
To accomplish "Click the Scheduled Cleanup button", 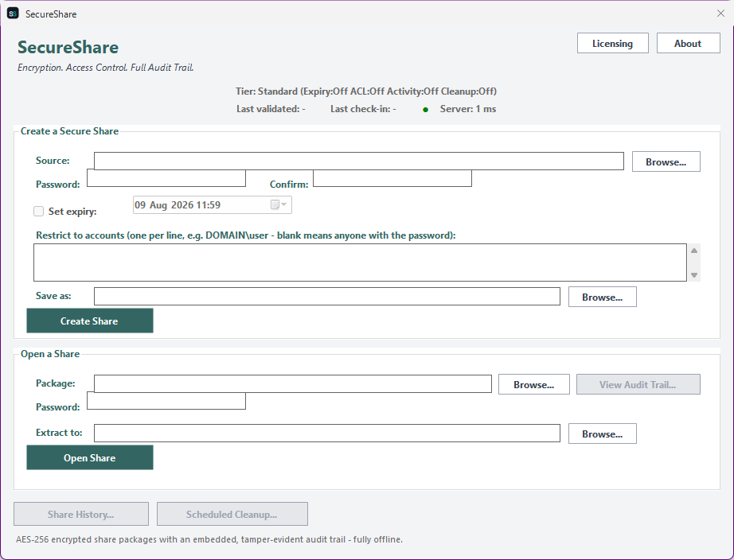I will (x=232, y=514).
